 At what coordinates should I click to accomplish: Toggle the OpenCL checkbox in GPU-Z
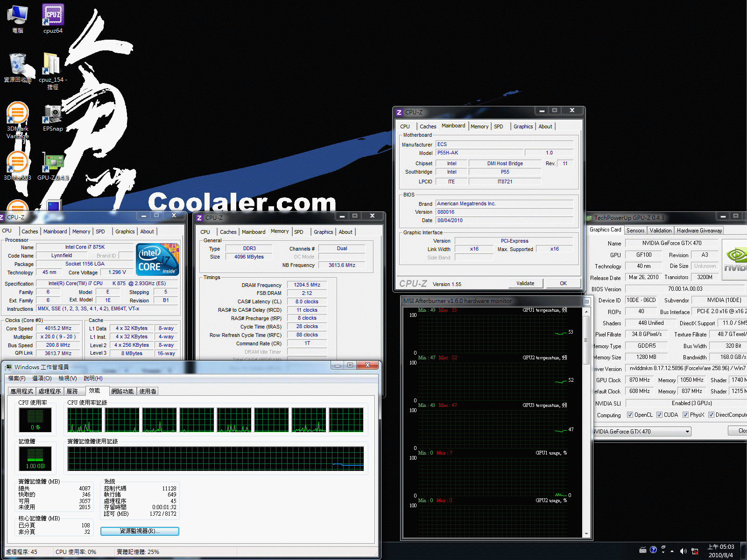point(630,415)
